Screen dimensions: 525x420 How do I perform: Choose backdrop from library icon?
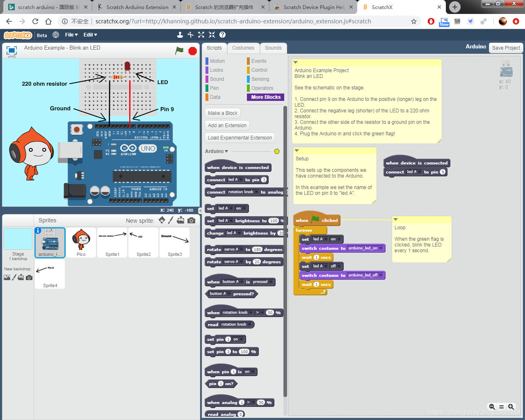[x=7, y=278]
